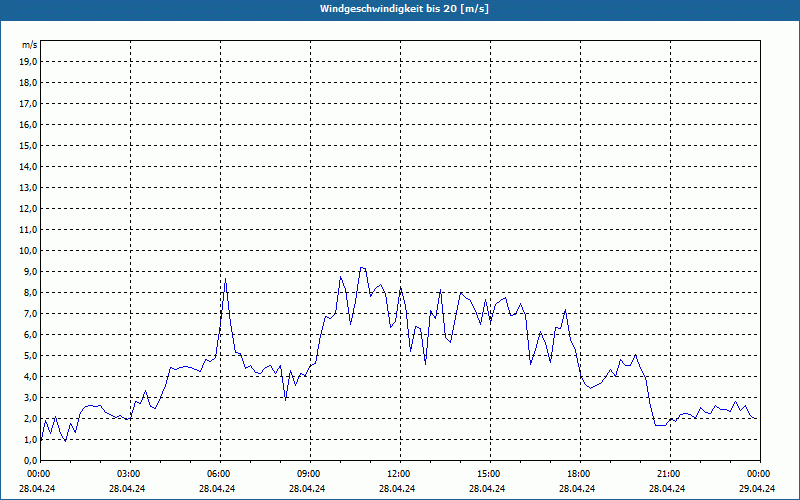Click the '16,0' y-axis value
The image size is (800, 500).
point(29,124)
